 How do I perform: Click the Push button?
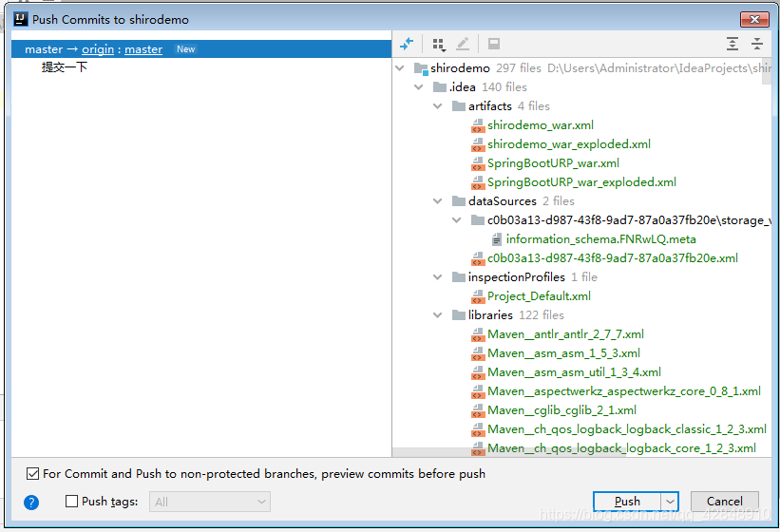[627, 502]
